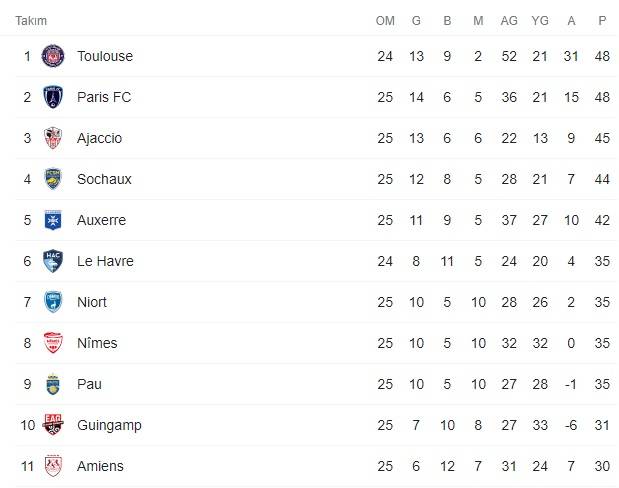Click the Sochaux club badge

click(53, 179)
